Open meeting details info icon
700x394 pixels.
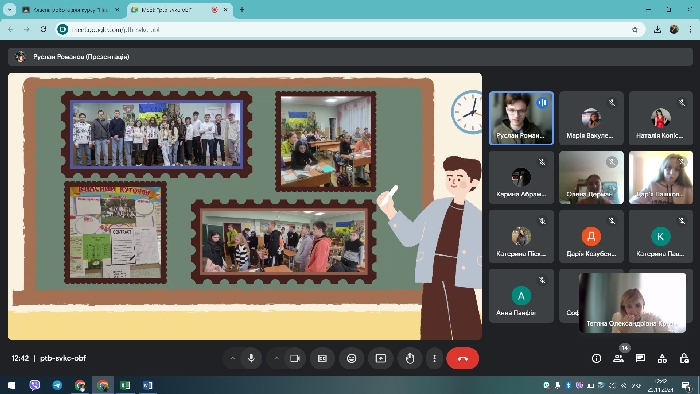[x=596, y=358]
